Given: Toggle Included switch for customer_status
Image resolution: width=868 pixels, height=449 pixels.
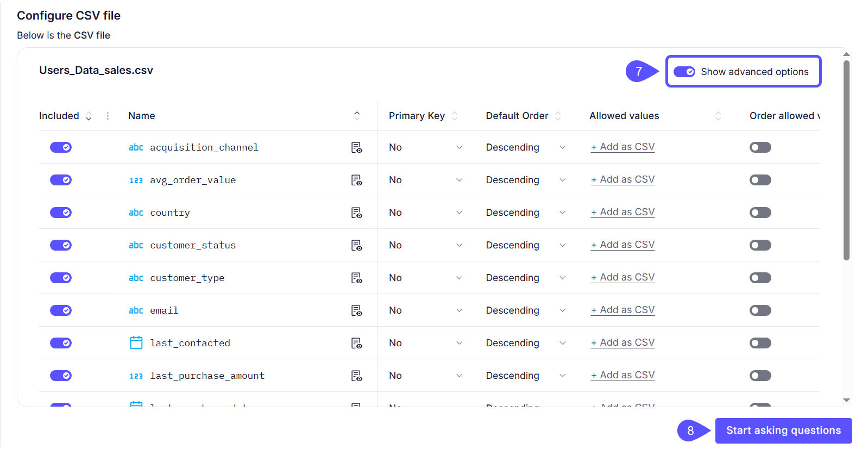Looking at the screenshot, I should tap(61, 245).
